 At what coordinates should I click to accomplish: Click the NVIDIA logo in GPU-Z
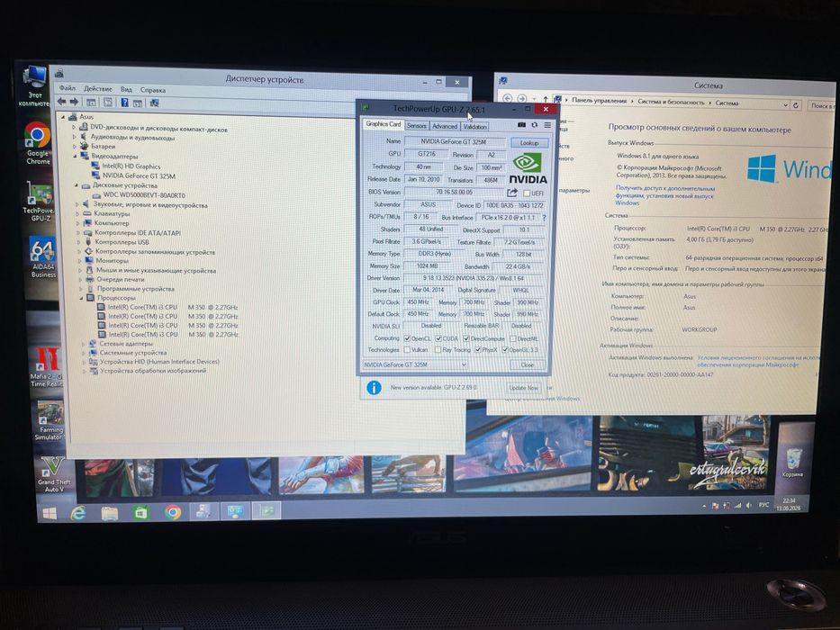tap(528, 168)
